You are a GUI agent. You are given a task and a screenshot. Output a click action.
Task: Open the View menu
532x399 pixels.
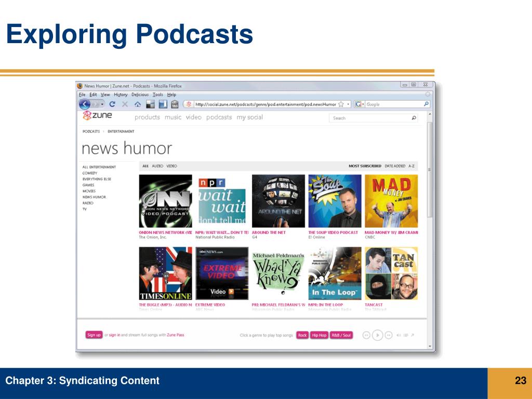(105, 95)
